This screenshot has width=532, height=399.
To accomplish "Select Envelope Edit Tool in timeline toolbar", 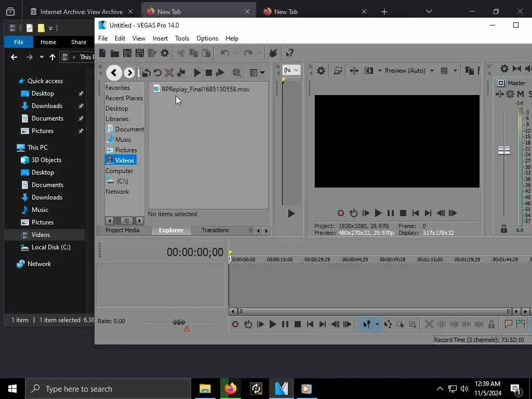I will pyautogui.click(x=388, y=324).
